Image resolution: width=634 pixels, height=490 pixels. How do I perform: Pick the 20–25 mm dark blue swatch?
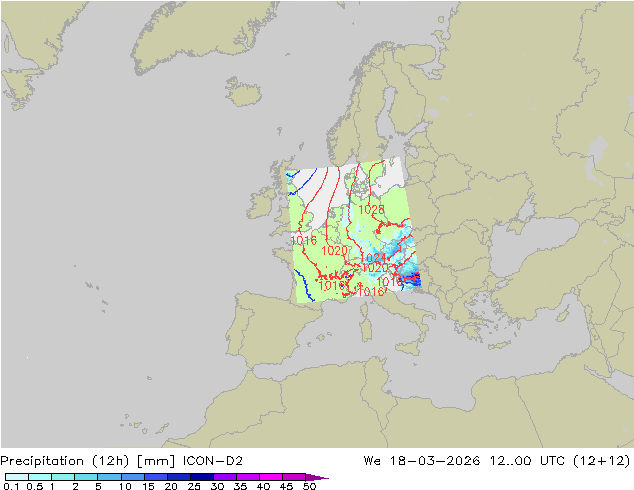(179, 477)
